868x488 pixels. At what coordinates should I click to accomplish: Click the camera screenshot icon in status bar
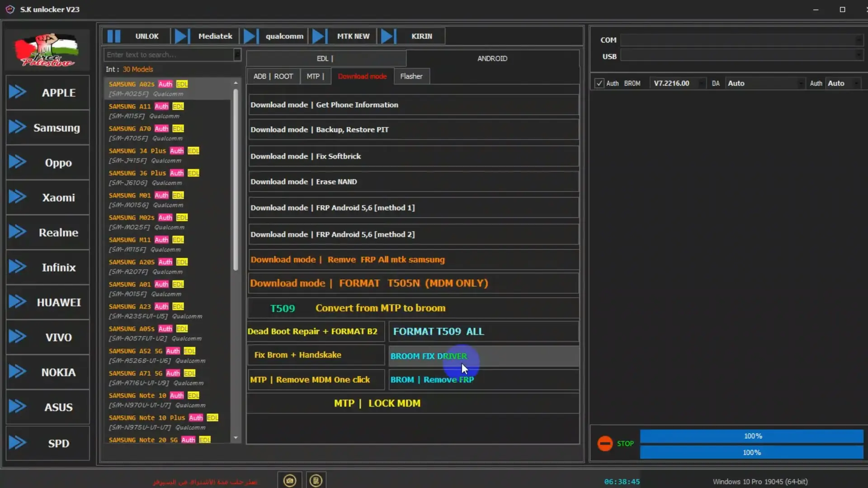click(x=290, y=480)
